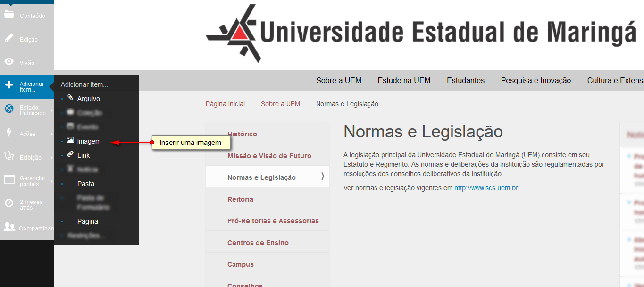Click the chain icon beside Link
The height and width of the screenshot is (287, 644).
[x=70, y=154]
